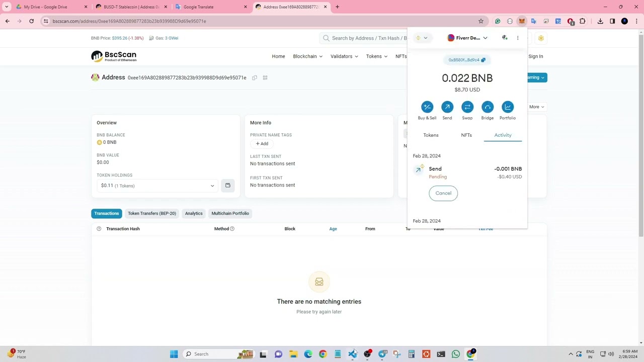Open the More dropdown on BscScan

(x=536, y=107)
